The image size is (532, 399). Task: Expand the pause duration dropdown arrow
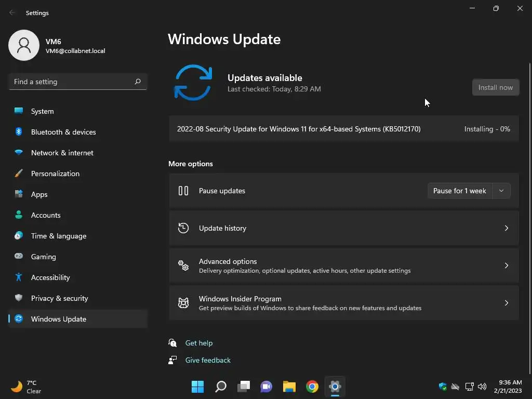tap(501, 191)
